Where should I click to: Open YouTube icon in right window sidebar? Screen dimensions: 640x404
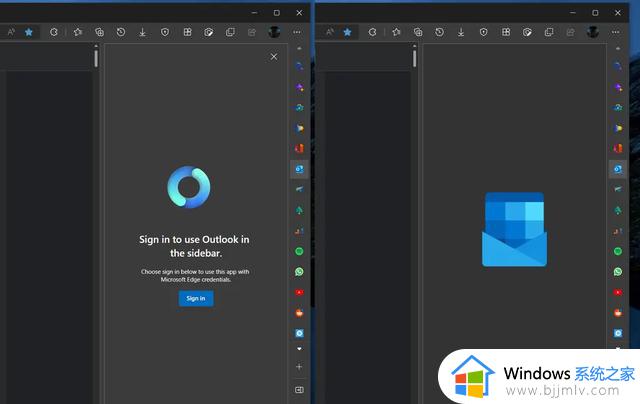(x=618, y=292)
